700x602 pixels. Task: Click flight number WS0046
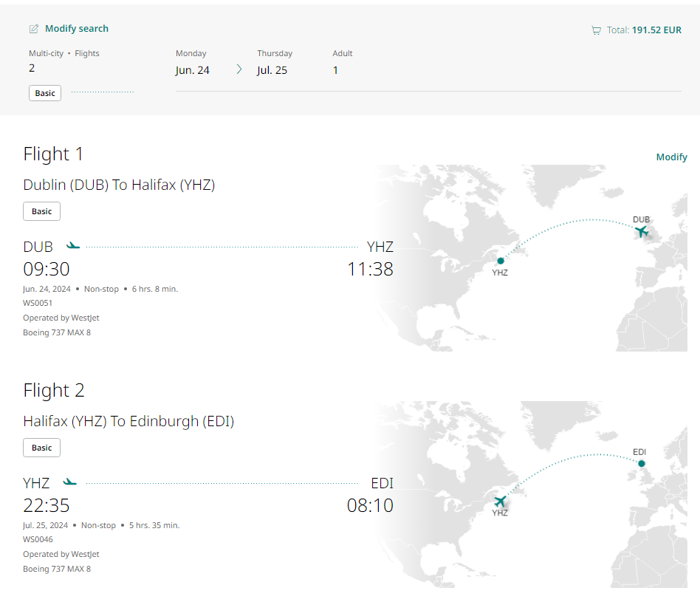click(38, 539)
